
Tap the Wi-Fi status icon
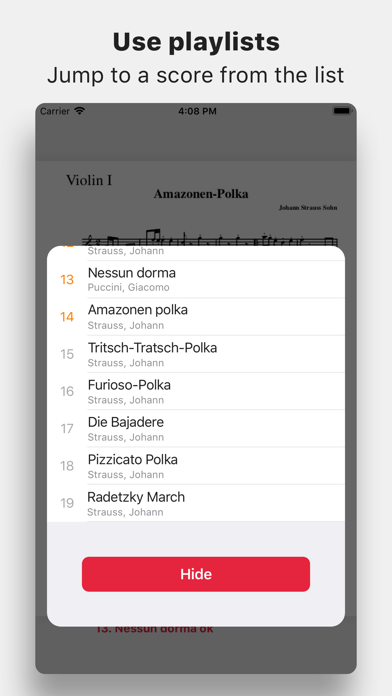[79, 111]
